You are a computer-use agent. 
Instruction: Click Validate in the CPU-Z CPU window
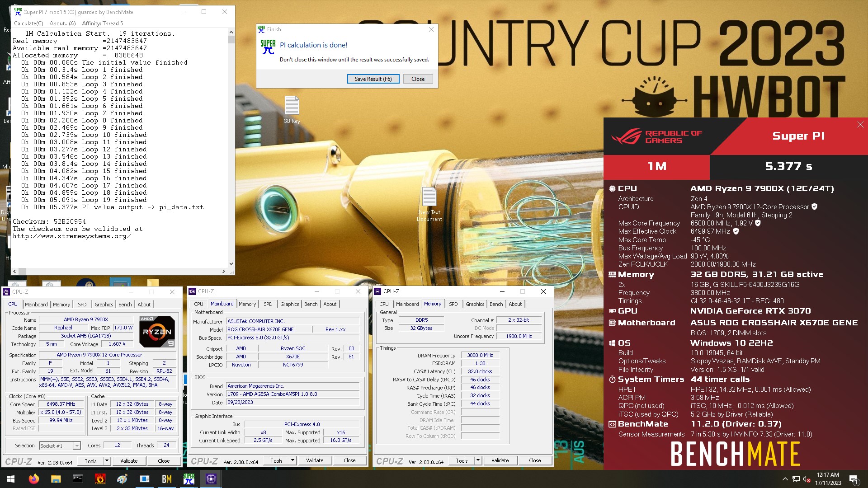[x=129, y=461]
